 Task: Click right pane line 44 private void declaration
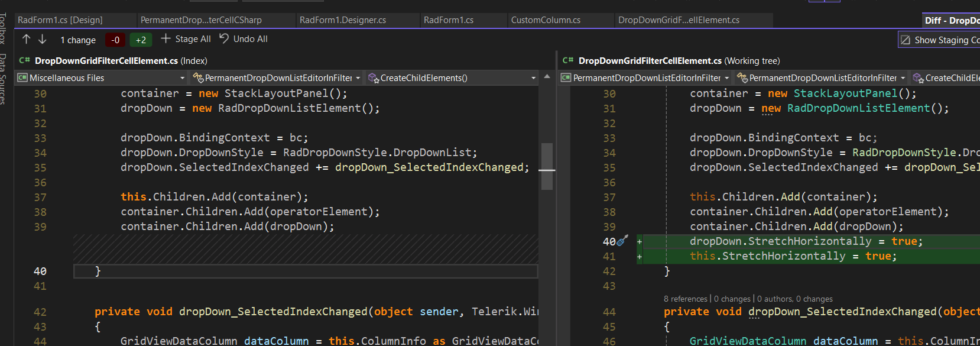click(822, 312)
